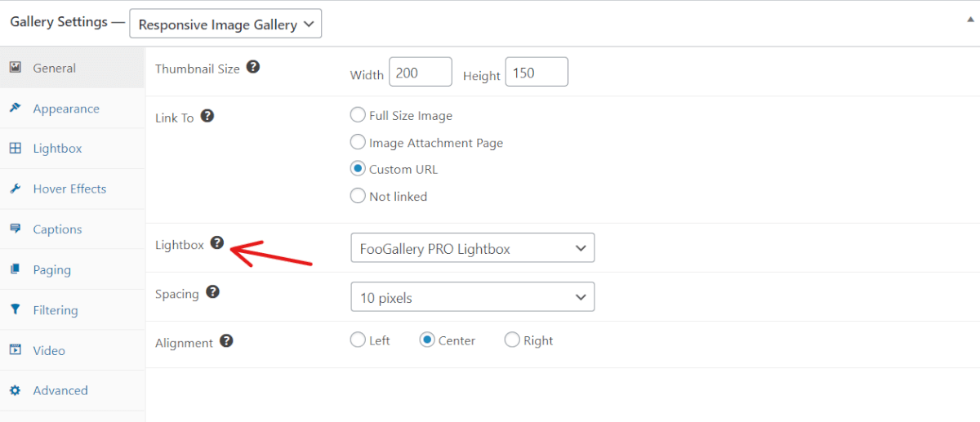
Task: Set alignment to Right
Action: pos(512,340)
